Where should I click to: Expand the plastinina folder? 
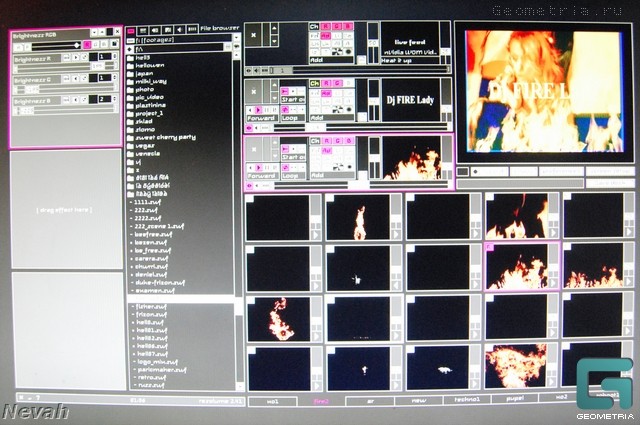tap(155, 103)
